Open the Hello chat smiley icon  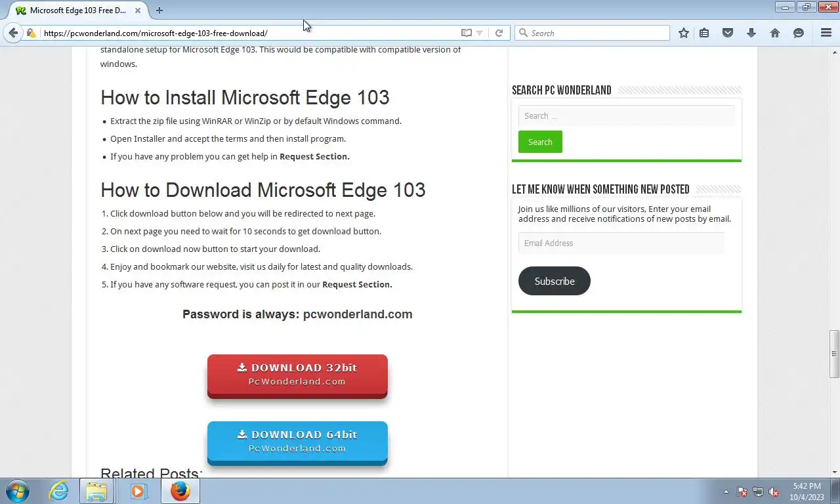799,33
